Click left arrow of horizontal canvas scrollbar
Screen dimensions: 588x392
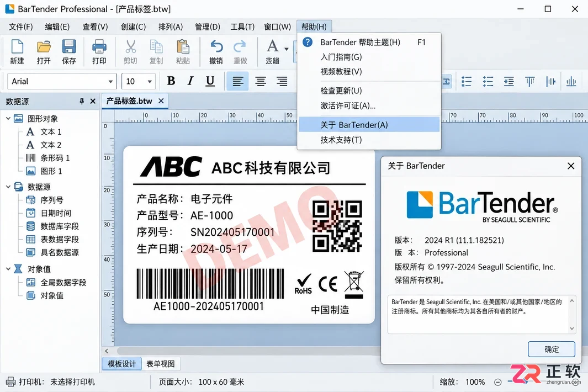click(x=107, y=351)
